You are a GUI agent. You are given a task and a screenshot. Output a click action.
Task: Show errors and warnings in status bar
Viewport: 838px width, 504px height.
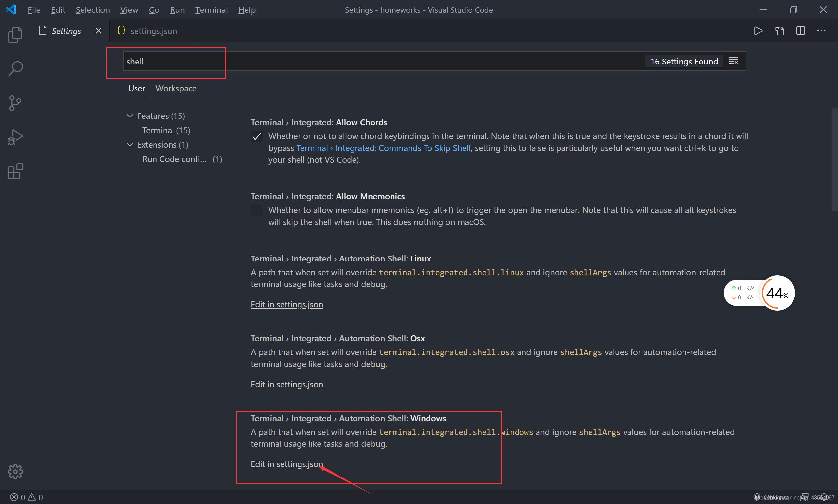27,497
